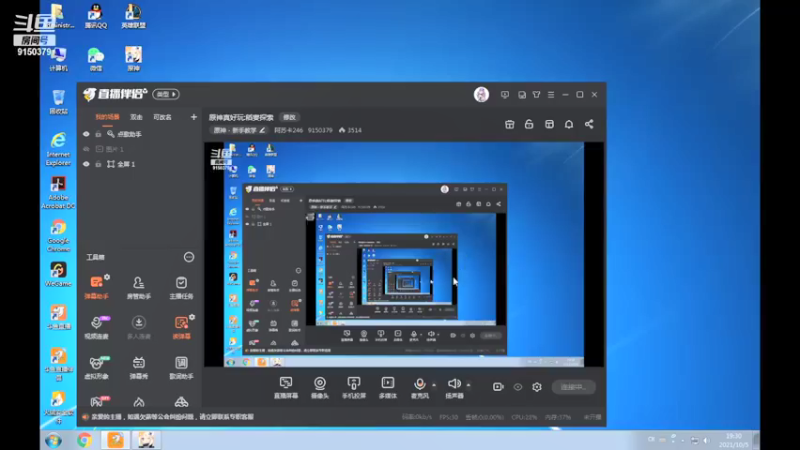The height and width of the screenshot is (450, 800).
Task: Select the 全屏 1 source row
Action: coord(139,164)
